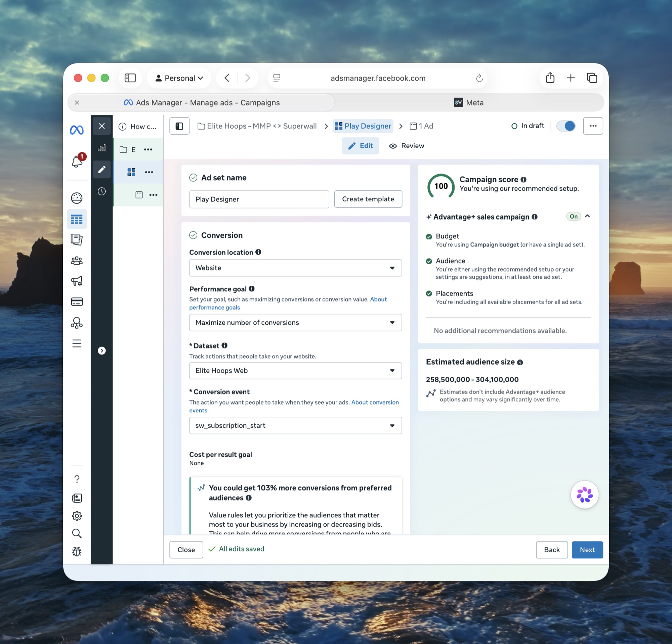Select the Play Designer breadcrumb

coord(363,126)
